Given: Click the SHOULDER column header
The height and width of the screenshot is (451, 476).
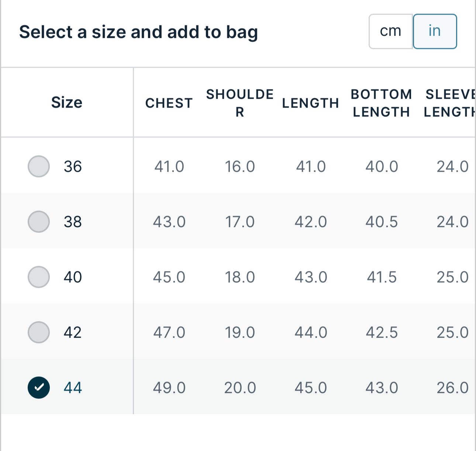Looking at the screenshot, I should (240, 103).
